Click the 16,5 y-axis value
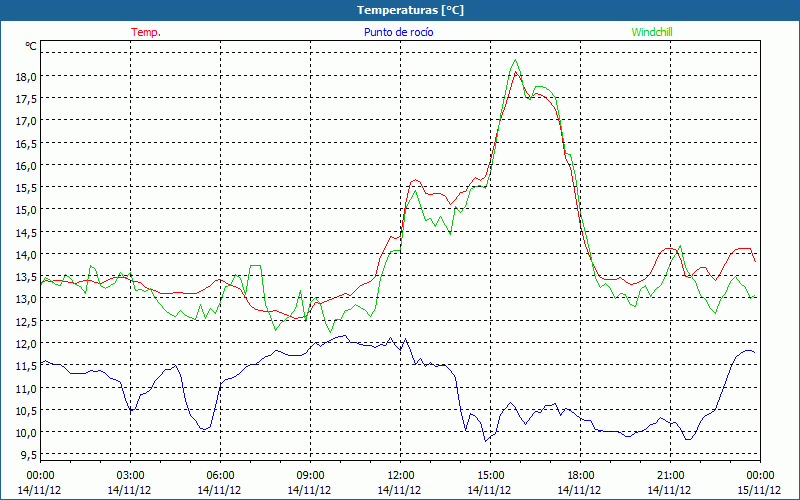800x500 pixels. coord(28,143)
